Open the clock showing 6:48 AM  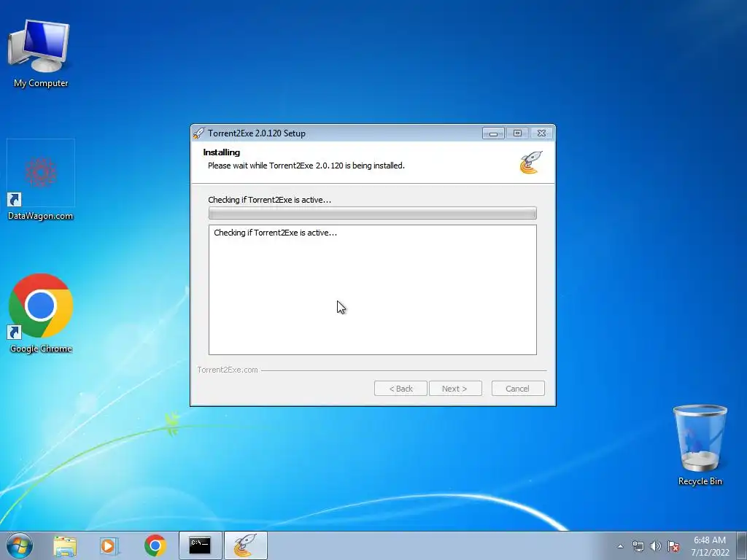[710, 546]
